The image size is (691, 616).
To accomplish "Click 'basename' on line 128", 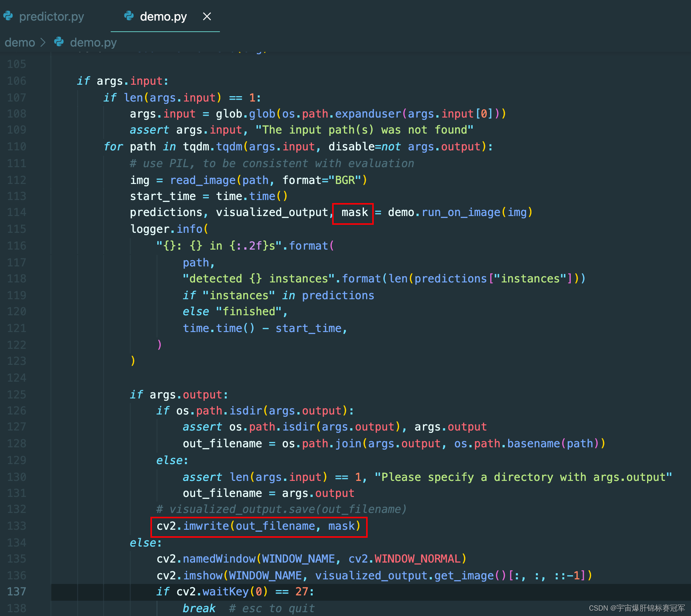I will click(534, 443).
